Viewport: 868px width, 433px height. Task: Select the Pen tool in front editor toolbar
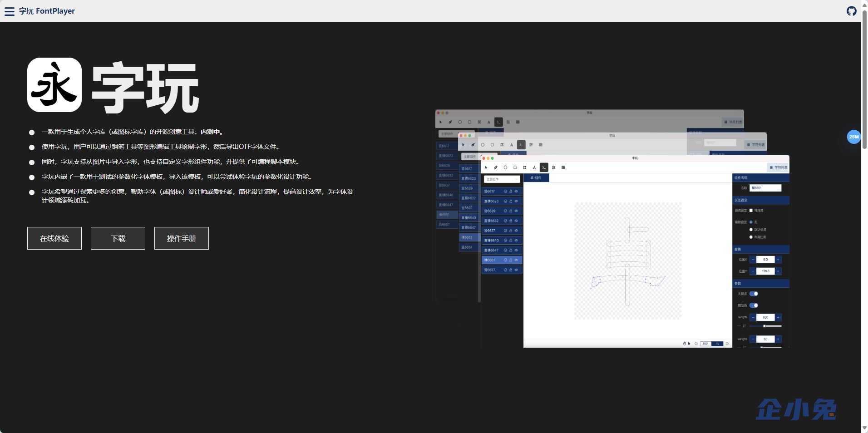click(x=496, y=167)
